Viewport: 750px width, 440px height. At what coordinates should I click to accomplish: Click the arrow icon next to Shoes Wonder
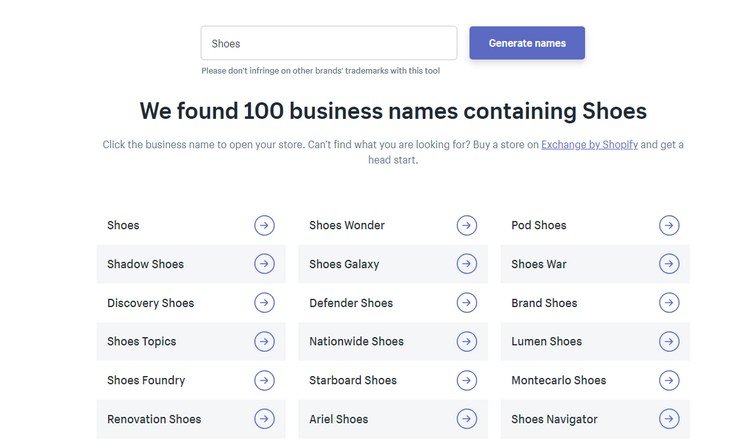click(x=467, y=226)
